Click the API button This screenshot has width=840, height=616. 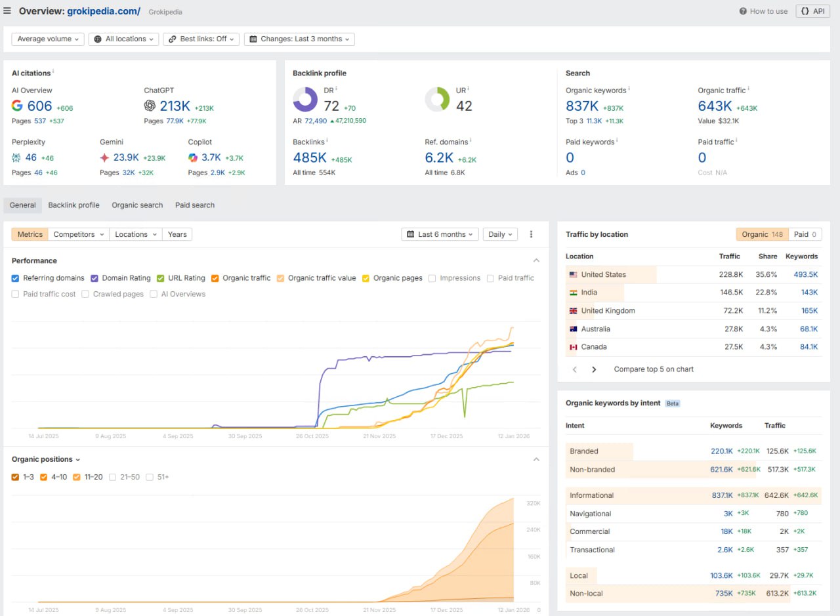click(812, 11)
